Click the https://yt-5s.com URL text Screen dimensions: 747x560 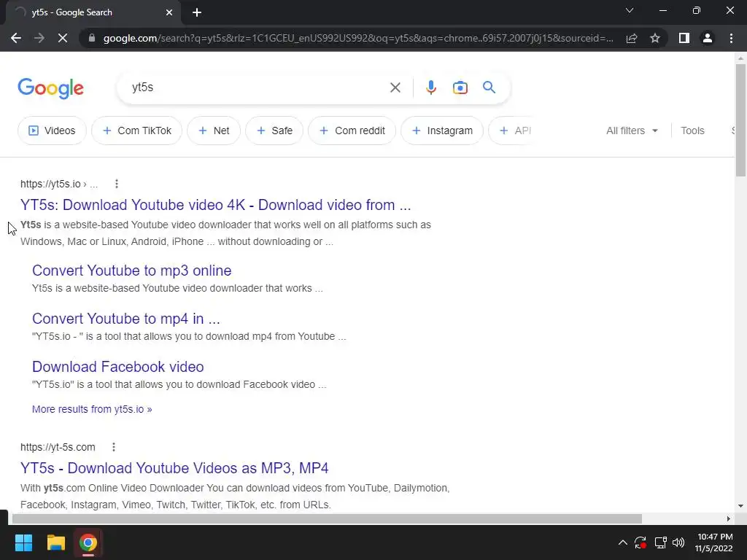[58, 447]
